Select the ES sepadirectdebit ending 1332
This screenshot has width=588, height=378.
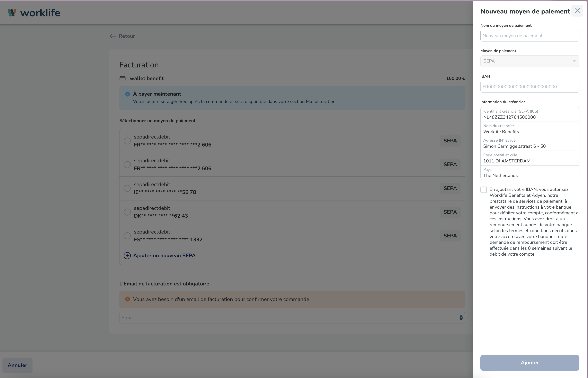pos(127,236)
